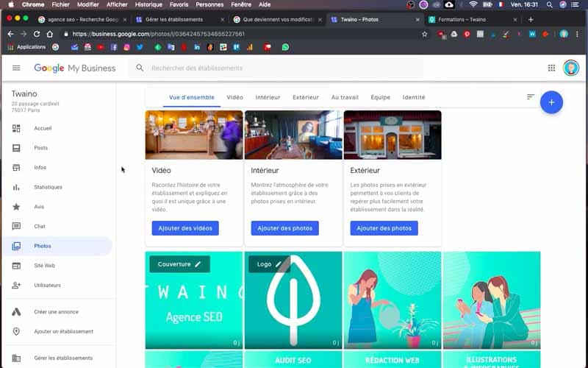Open Spotlight search in macOS menu bar
This screenshot has height=368, width=588.
(x=549, y=4)
